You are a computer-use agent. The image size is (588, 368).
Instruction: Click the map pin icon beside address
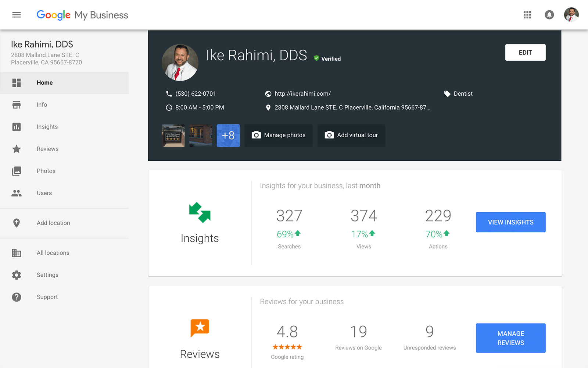[x=268, y=108]
